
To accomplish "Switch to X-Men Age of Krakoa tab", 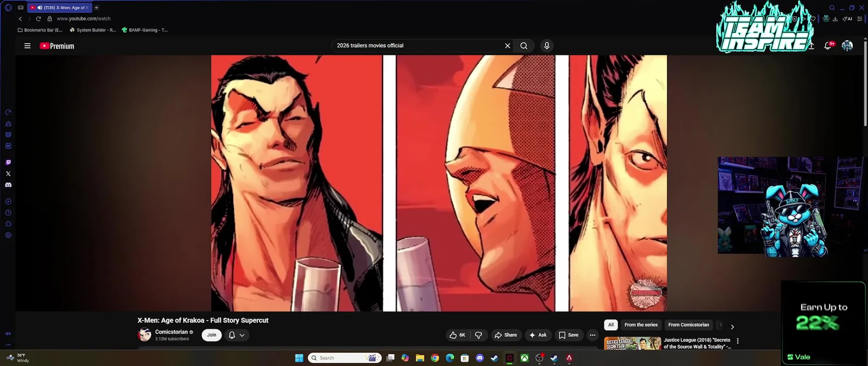I will (x=59, y=8).
